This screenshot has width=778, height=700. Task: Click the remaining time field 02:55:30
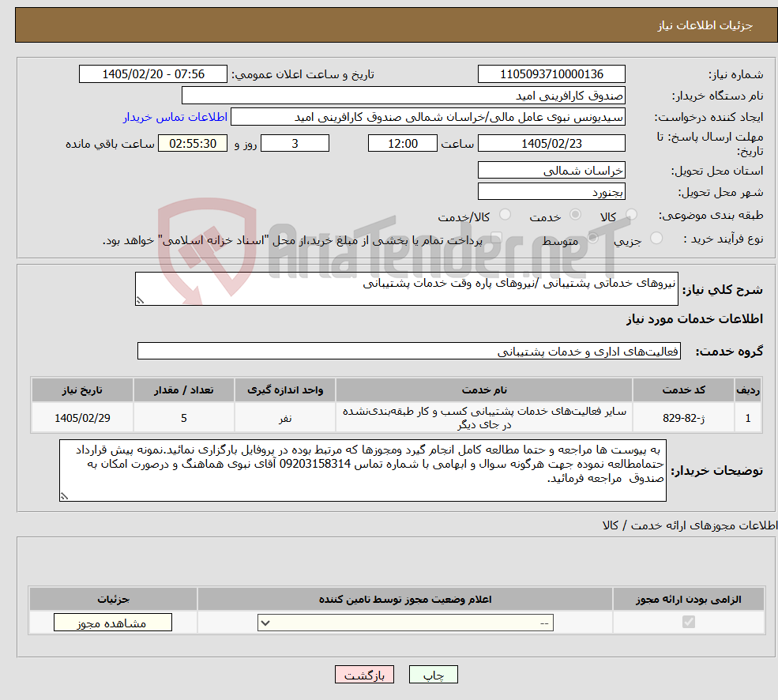(193, 144)
